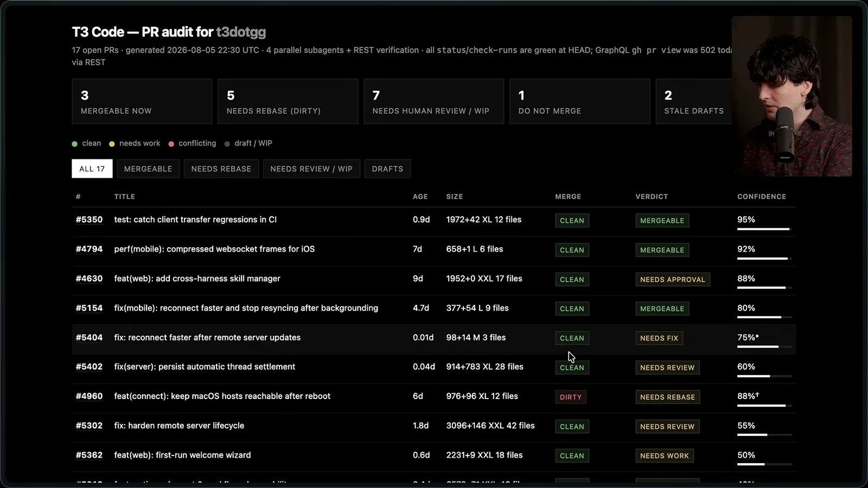Open PR #5154 link
The image size is (868, 488).
(x=89, y=308)
